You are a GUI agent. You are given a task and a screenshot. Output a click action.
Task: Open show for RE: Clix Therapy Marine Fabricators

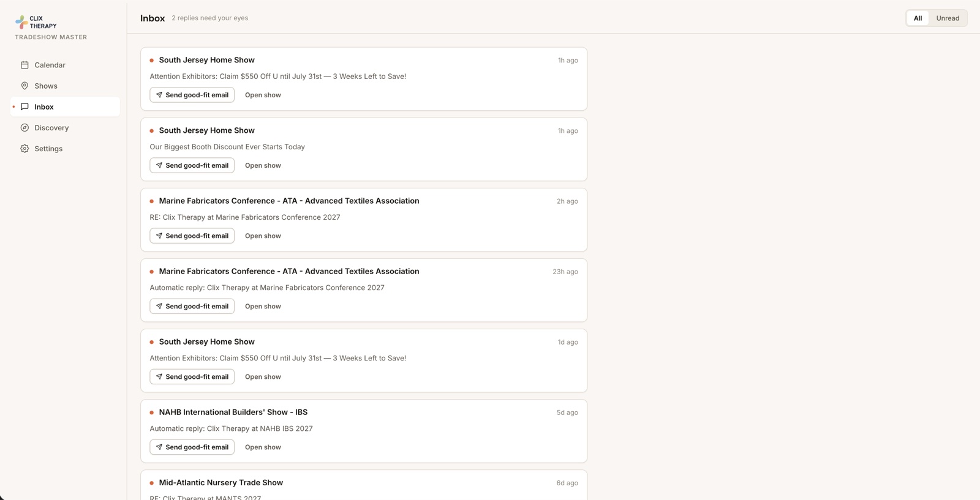263,236
